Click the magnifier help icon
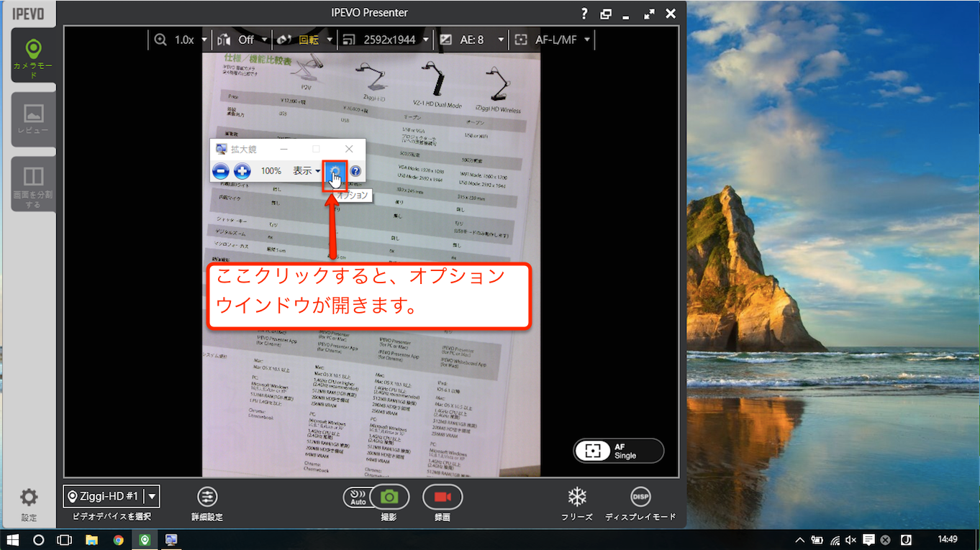This screenshot has width=980, height=550. pos(355,171)
